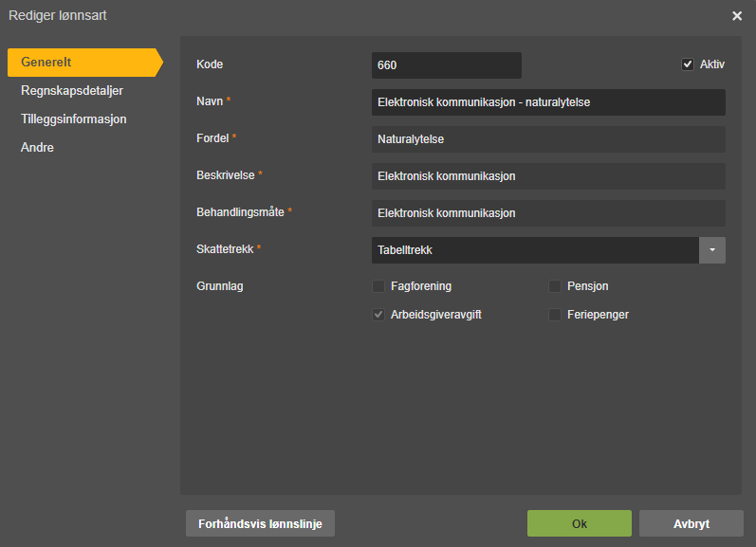This screenshot has width=756, height=547.
Task: Focus the Kode field containing 660
Action: pyautogui.click(x=447, y=65)
